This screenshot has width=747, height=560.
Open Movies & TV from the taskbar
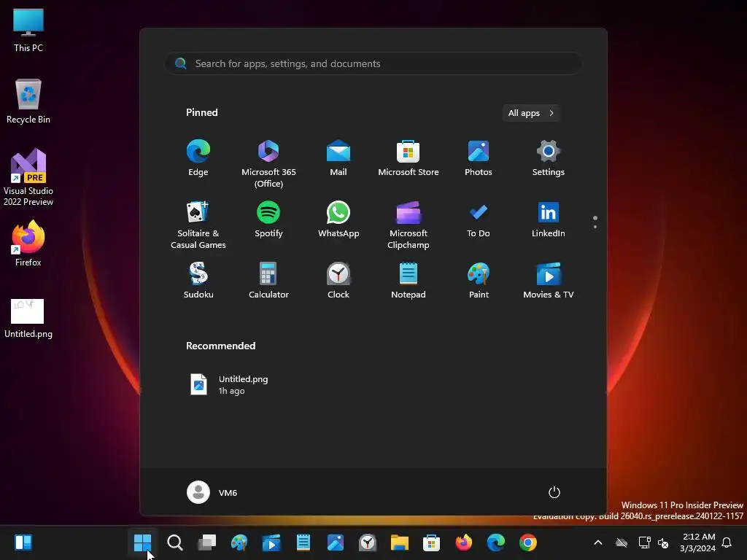click(x=271, y=542)
